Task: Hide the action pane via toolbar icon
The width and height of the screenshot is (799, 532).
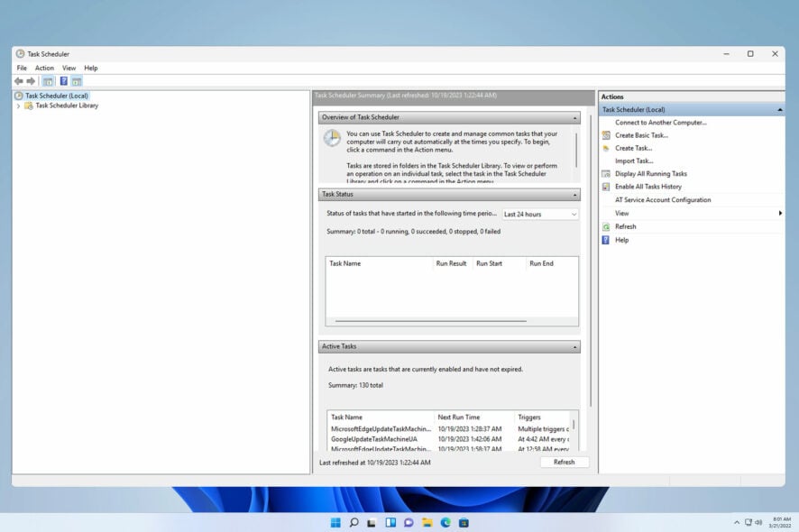Action: point(76,81)
